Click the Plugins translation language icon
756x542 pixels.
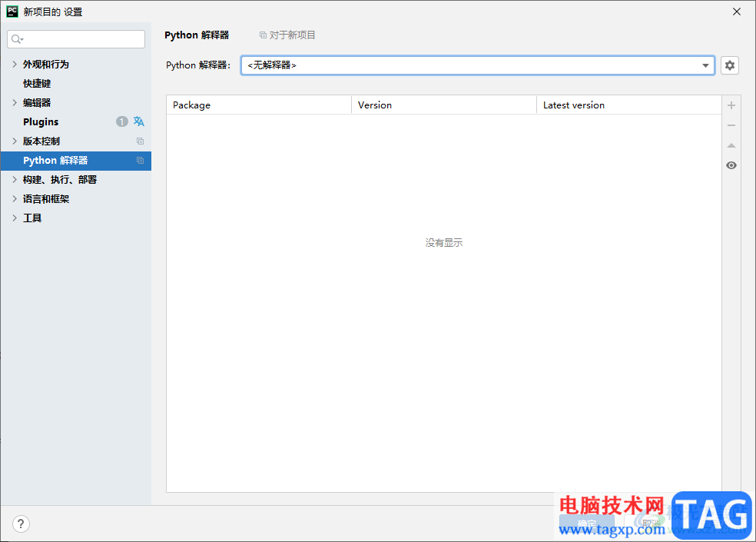pyautogui.click(x=139, y=121)
